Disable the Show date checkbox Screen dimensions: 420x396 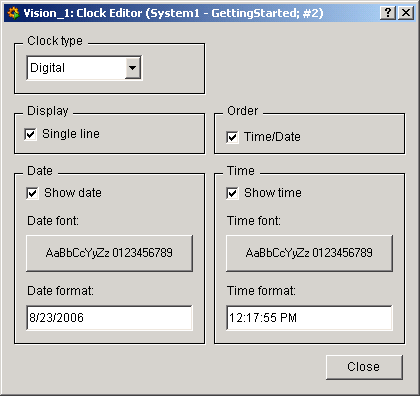click(32, 193)
